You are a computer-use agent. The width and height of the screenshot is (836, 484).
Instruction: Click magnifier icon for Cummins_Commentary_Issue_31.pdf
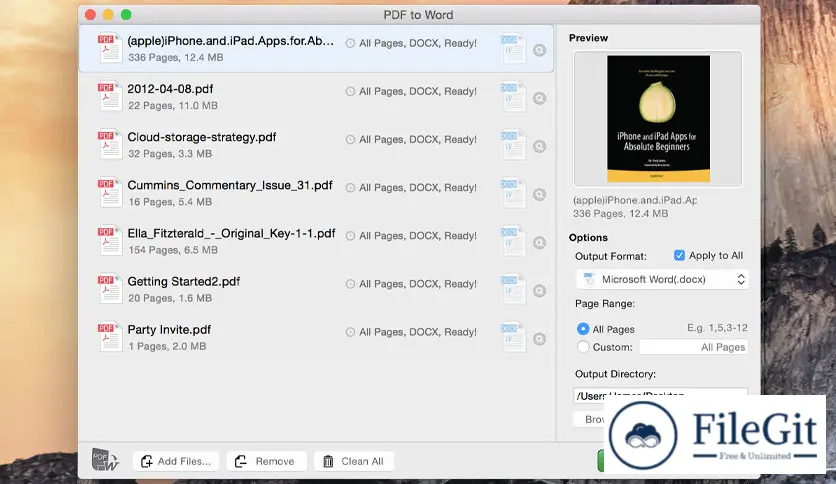click(x=540, y=195)
